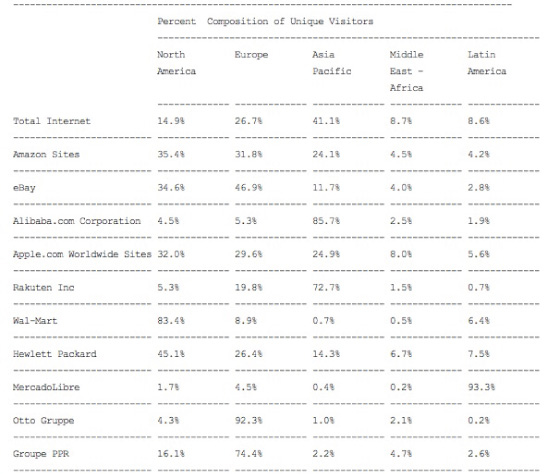Select the Middle East - Africa header
Screen dimensions: 544x474
(406, 71)
